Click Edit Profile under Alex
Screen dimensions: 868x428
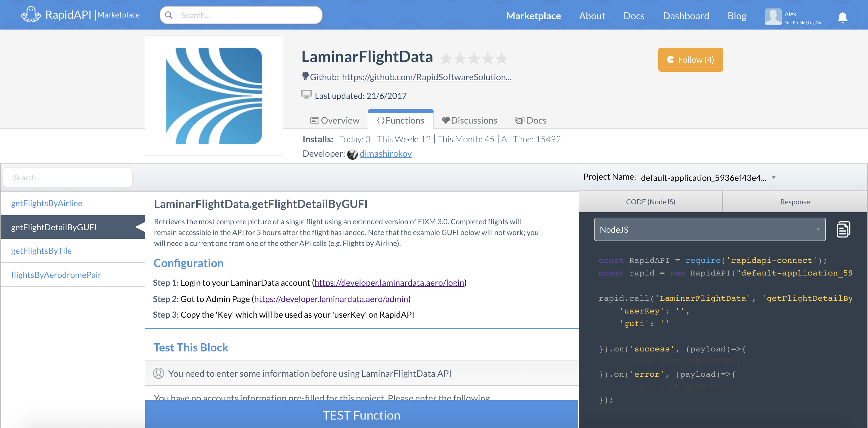pyautogui.click(x=794, y=23)
